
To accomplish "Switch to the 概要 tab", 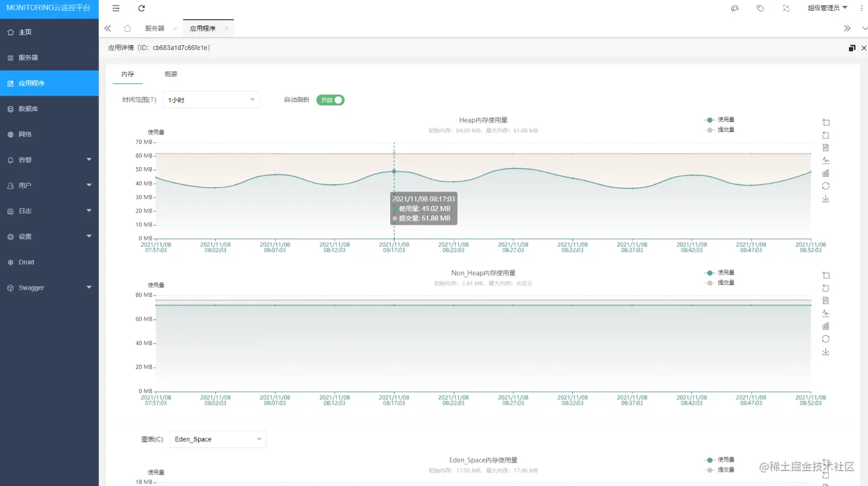I will click(171, 74).
